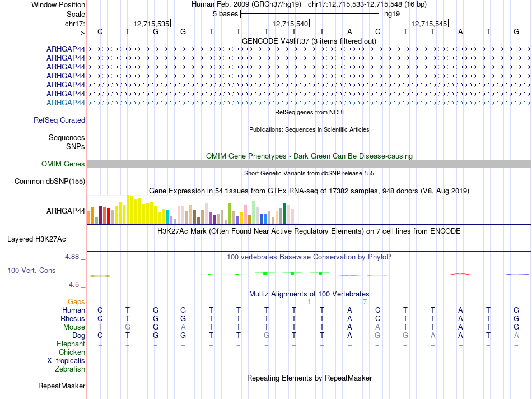The image size is (532, 399).
Task: Select the Chicken alignment row label
Action: click(x=72, y=352)
